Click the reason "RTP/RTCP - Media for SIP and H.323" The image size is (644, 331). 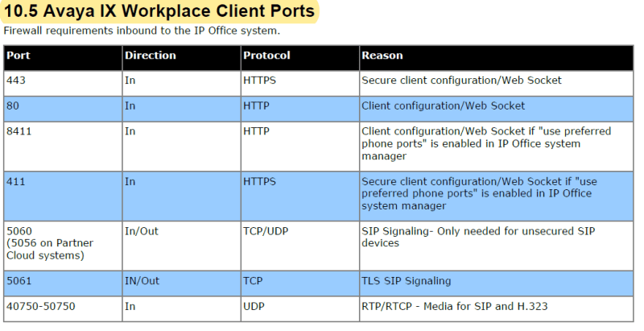[455, 306]
